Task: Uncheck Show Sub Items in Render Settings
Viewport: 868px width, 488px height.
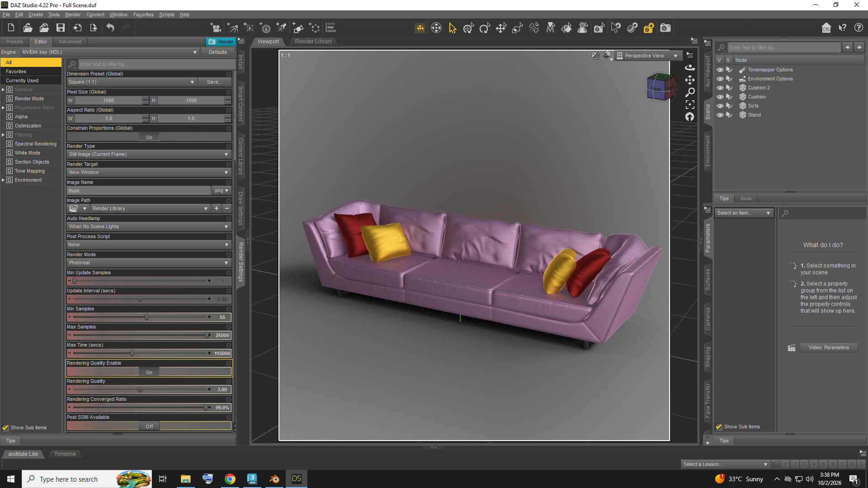Action: 5,428
